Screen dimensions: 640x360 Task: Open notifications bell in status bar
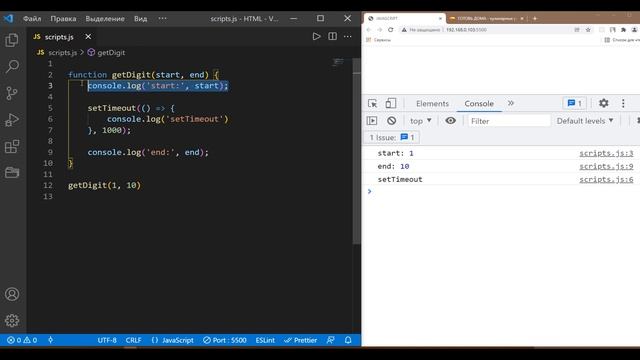point(348,340)
